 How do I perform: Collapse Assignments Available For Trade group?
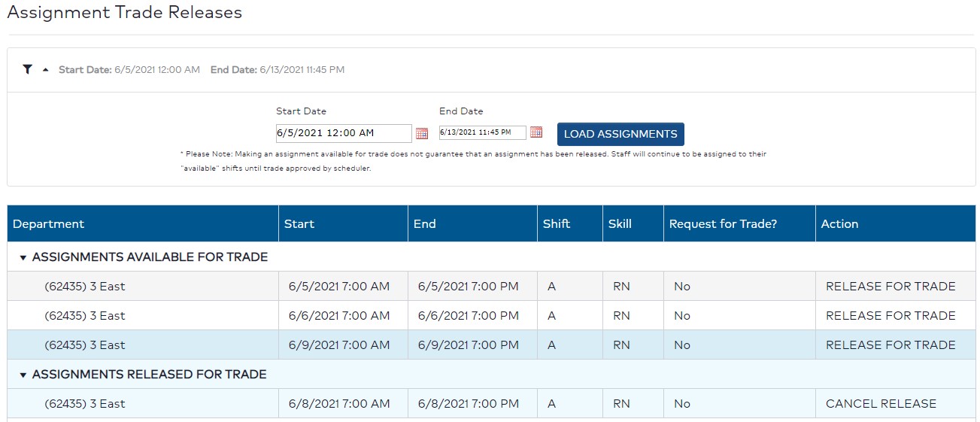[x=23, y=257]
